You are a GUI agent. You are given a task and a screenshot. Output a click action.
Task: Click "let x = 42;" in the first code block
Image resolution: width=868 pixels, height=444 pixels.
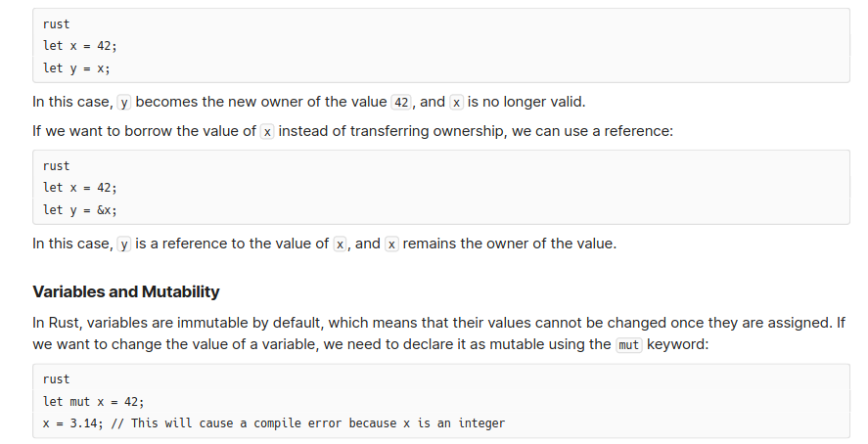point(79,46)
